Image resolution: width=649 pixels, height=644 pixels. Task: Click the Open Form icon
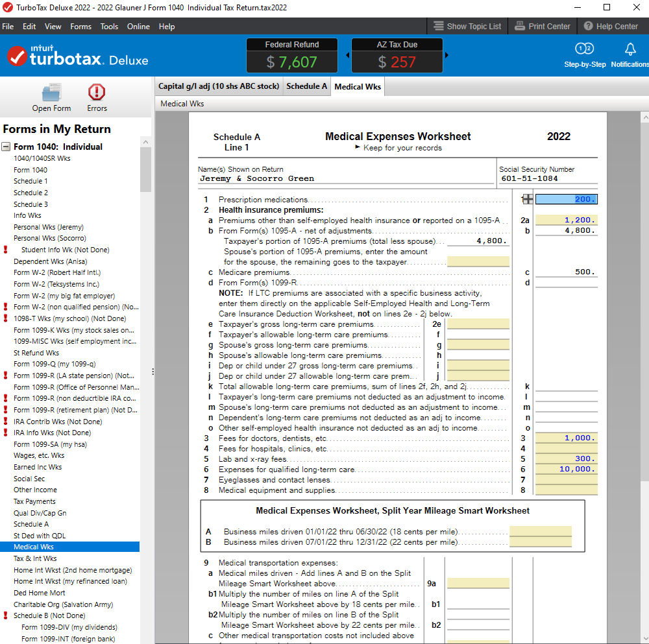(51, 92)
